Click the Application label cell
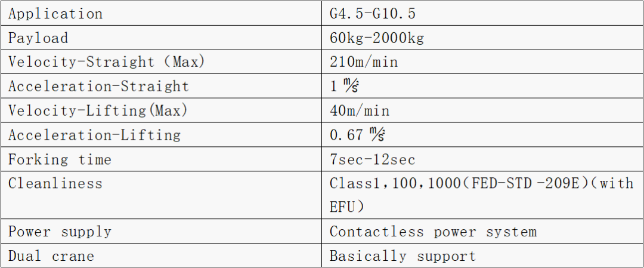 click(162, 14)
